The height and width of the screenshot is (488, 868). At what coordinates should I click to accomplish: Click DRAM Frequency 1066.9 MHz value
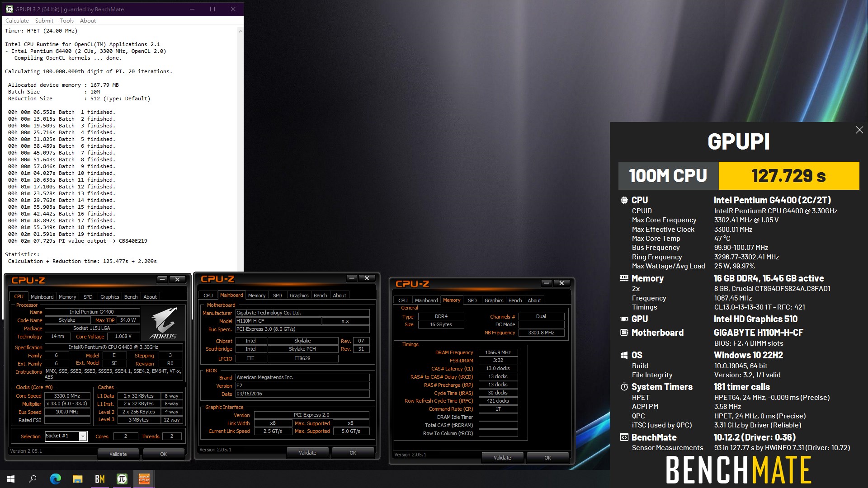coord(498,352)
